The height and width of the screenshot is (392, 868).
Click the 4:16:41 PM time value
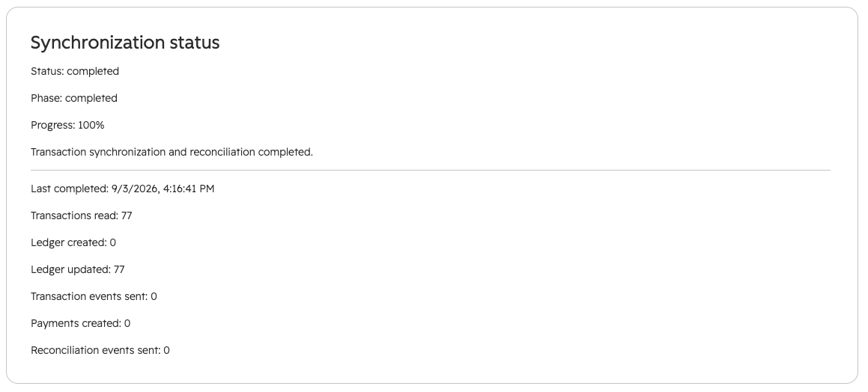[x=189, y=189]
